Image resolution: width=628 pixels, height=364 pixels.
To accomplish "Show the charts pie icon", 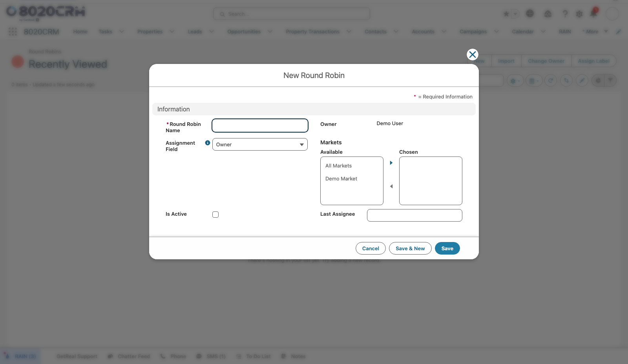I will pyautogui.click(x=598, y=81).
